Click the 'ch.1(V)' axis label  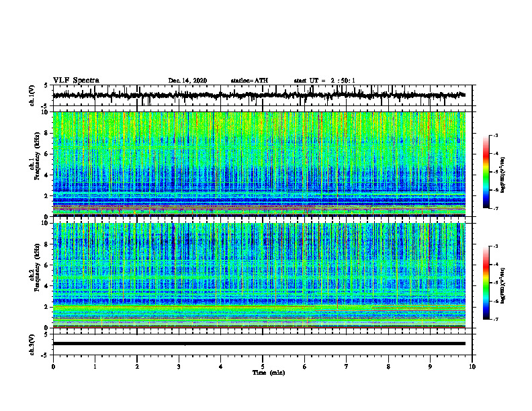point(32,95)
